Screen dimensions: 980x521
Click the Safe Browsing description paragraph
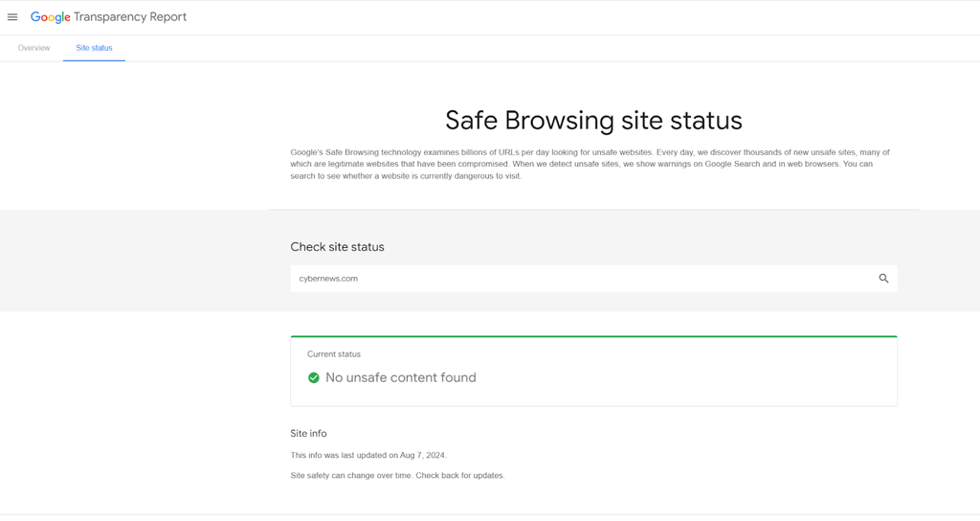coord(590,164)
